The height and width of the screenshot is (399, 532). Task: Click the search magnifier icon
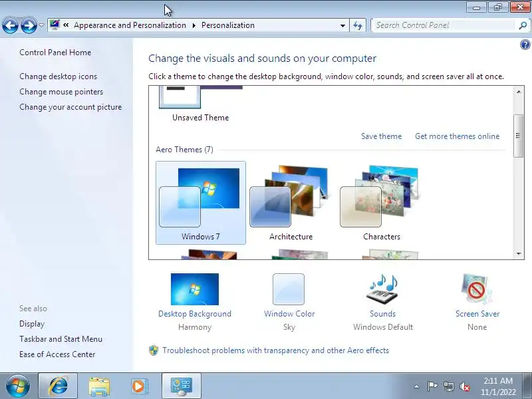click(523, 25)
